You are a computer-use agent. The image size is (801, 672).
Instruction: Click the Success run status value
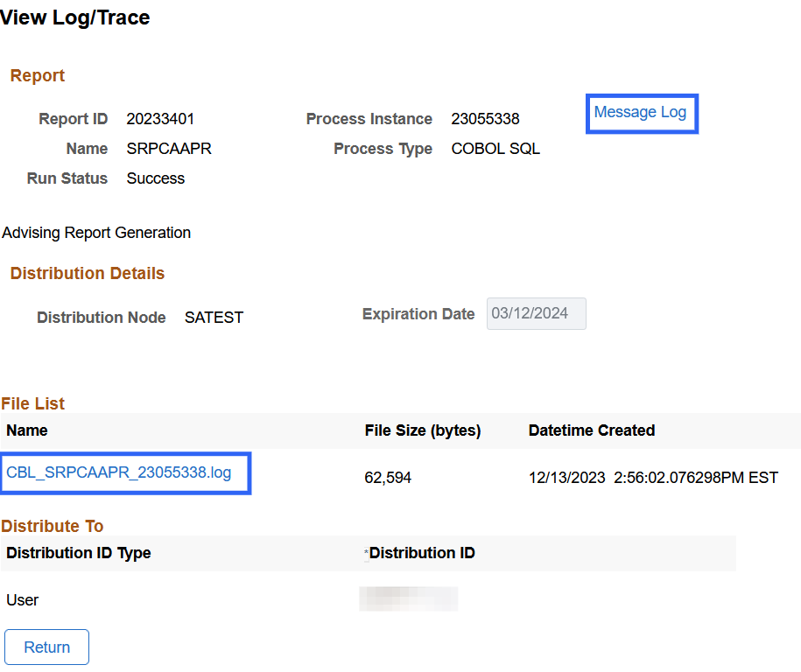coord(156,178)
